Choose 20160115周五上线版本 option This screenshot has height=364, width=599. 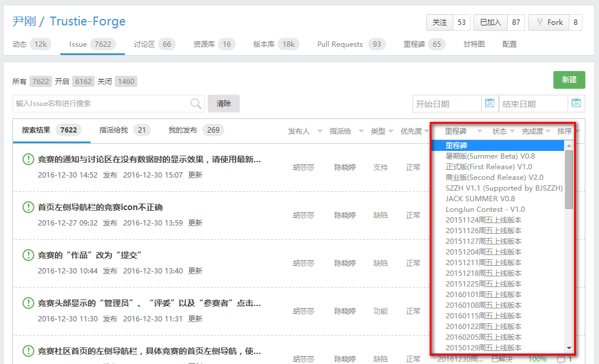pyautogui.click(x=498, y=316)
